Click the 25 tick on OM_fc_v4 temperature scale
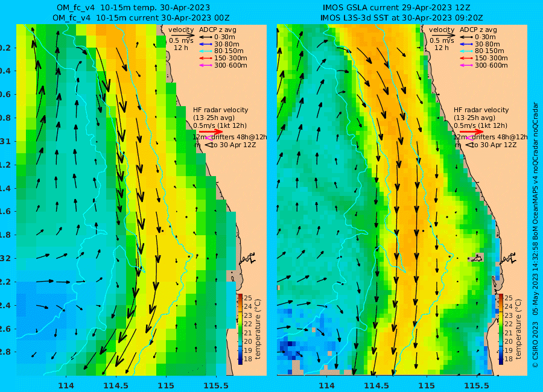 tap(248, 298)
